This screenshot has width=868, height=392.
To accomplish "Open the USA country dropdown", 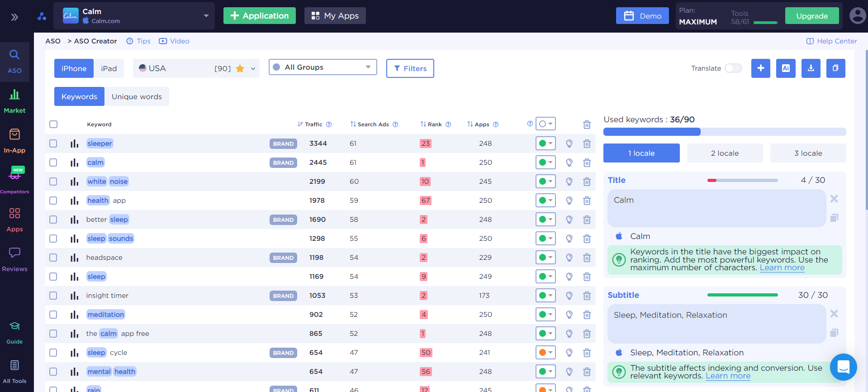I will (x=196, y=68).
